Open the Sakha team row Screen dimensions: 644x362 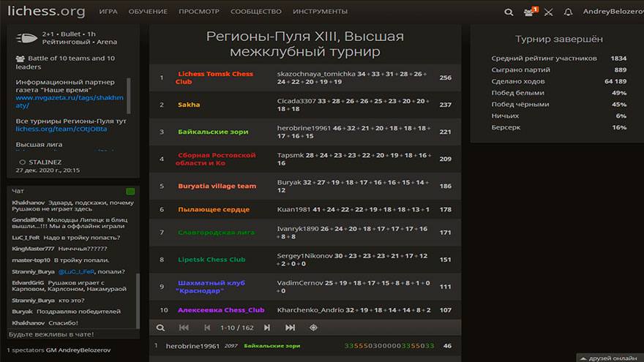click(x=189, y=105)
